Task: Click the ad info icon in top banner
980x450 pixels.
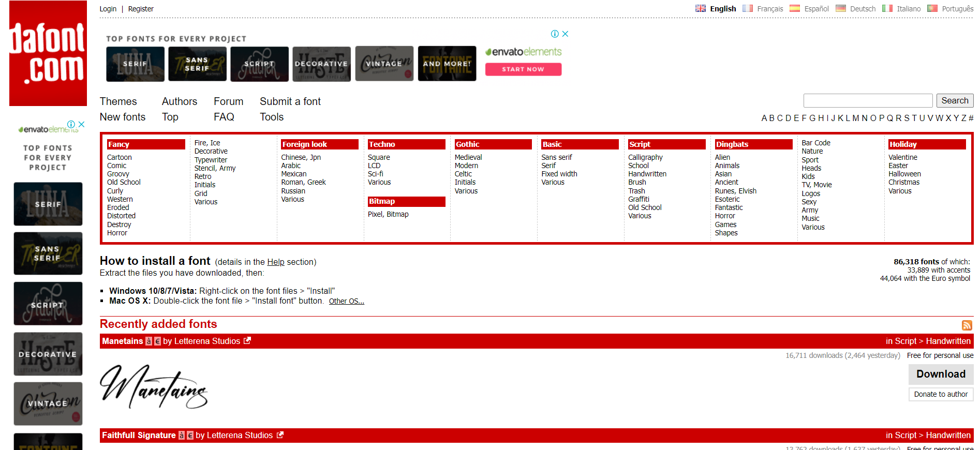Action: pyautogui.click(x=555, y=34)
